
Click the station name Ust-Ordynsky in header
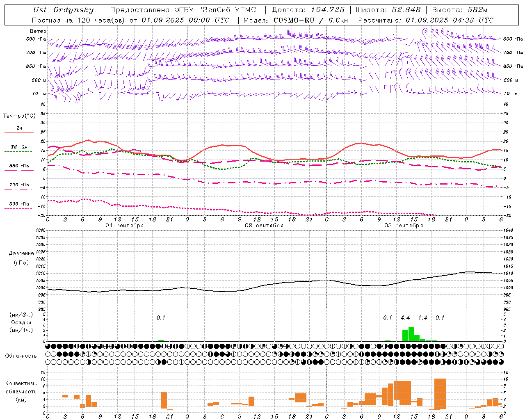pos(63,10)
